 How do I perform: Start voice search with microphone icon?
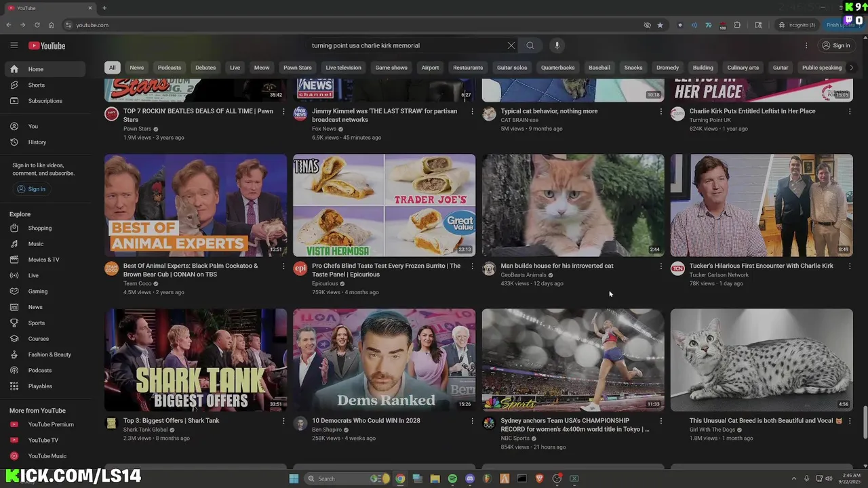point(557,45)
